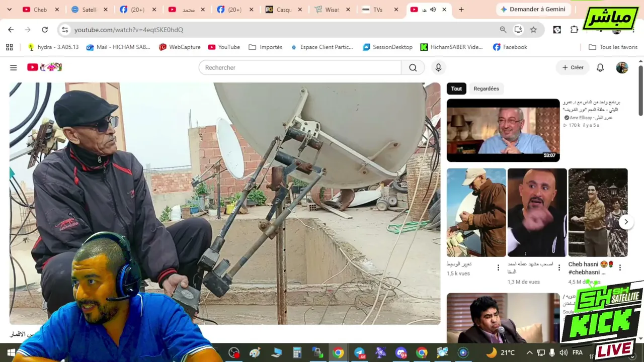
Task: Open the تغيير الوسيط short thumbnail
Action: (476, 213)
